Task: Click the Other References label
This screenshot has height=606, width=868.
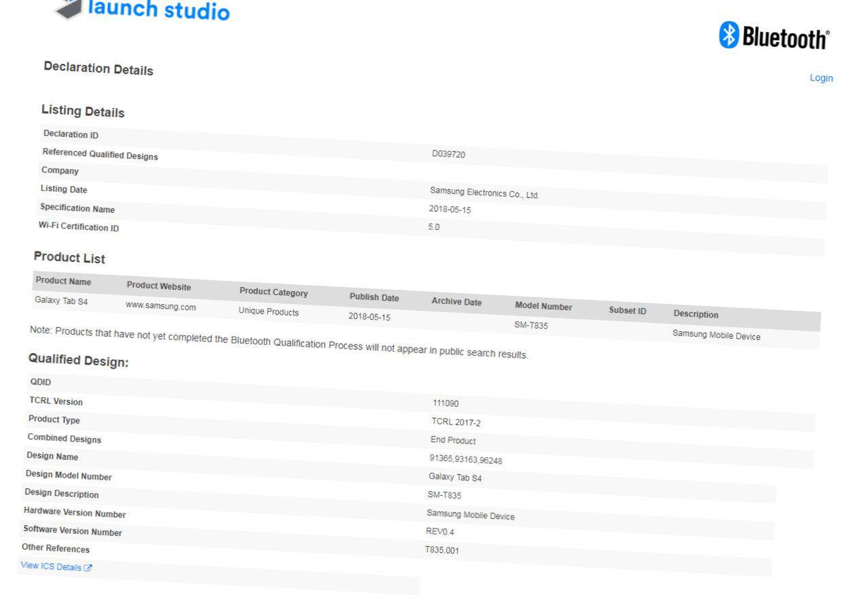Action: coord(56,548)
